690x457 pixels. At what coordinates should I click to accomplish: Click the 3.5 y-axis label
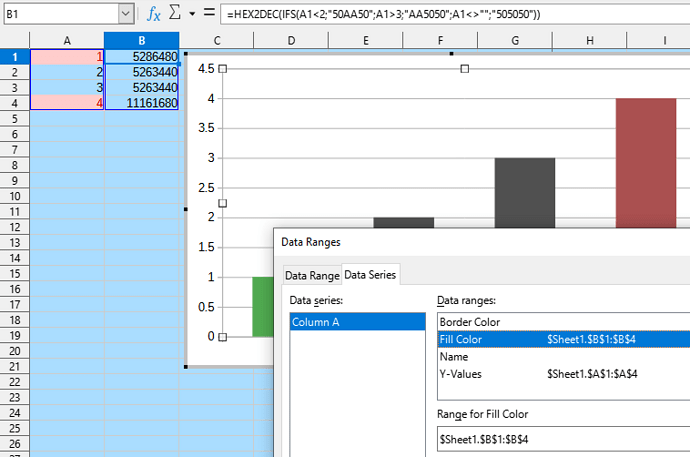206,128
